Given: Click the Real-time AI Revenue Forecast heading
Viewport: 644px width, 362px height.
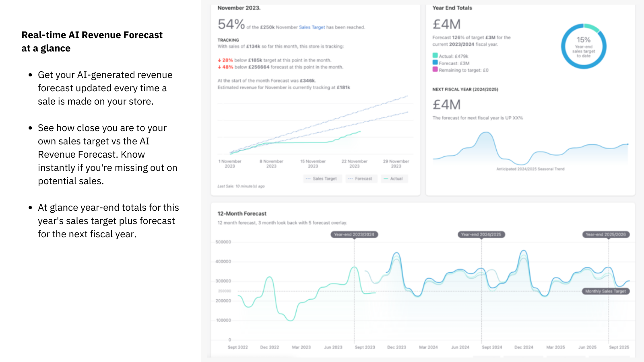Looking at the screenshot, I should (92, 41).
